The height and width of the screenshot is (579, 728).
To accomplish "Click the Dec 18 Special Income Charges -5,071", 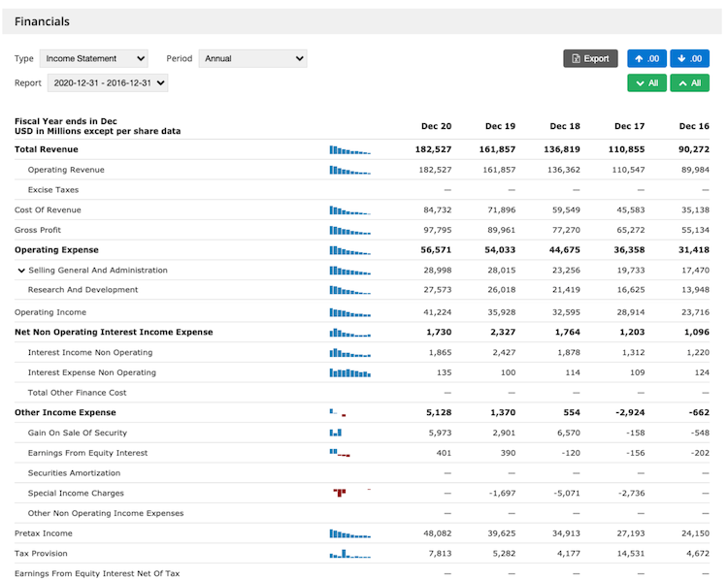I will [567, 494].
